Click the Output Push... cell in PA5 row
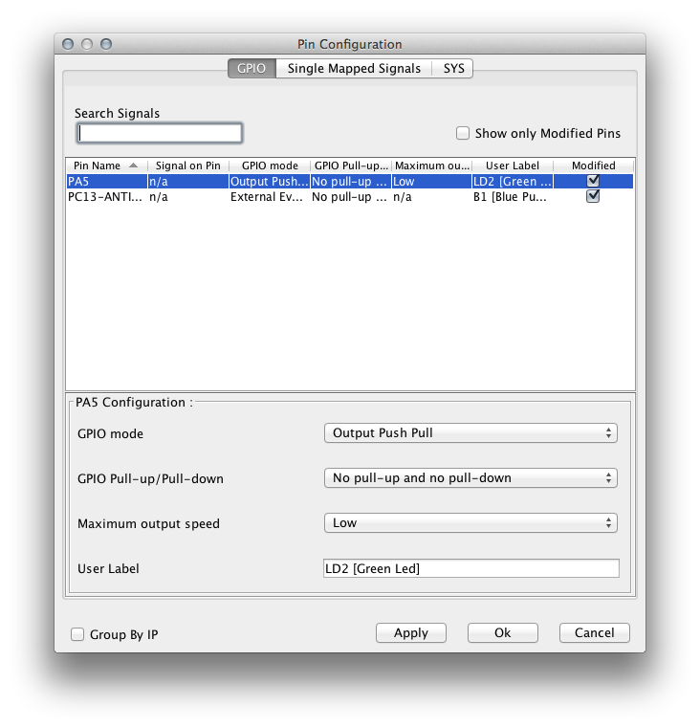This screenshot has width=700, height=728. click(x=270, y=181)
